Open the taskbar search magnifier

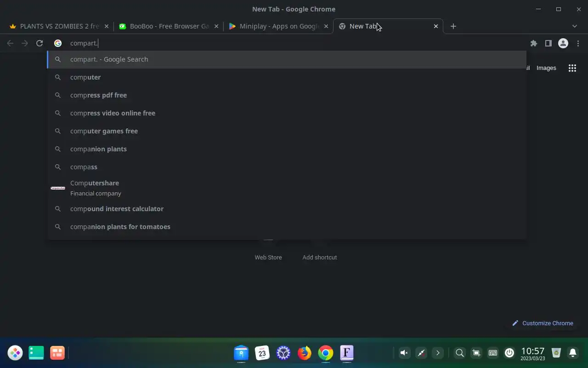[460, 353]
